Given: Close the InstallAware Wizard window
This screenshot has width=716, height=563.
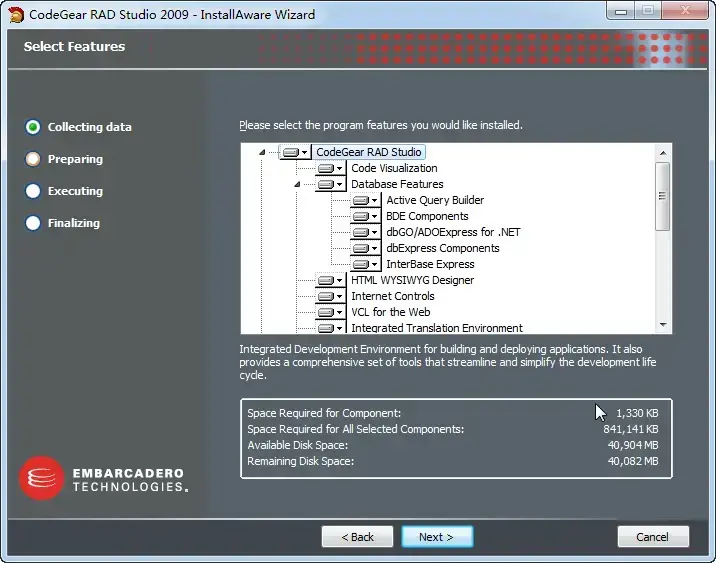Looking at the screenshot, I should coord(685,11).
